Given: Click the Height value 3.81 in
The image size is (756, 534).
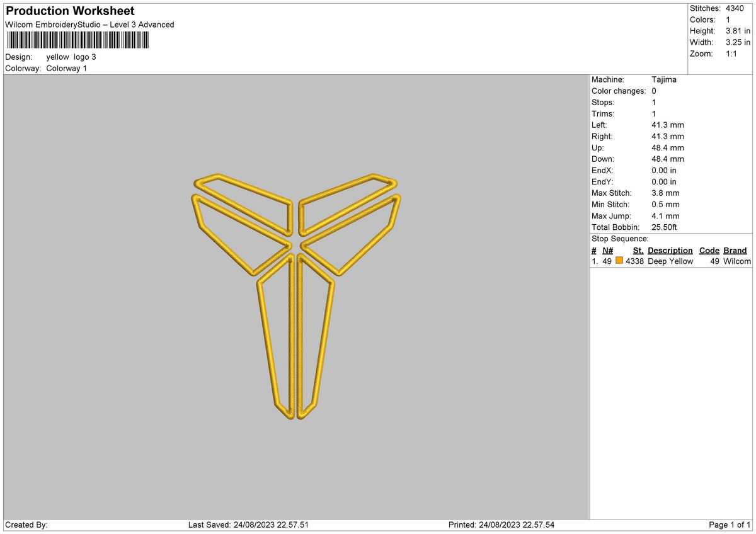Looking at the screenshot, I should pyautogui.click(x=738, y=31).
